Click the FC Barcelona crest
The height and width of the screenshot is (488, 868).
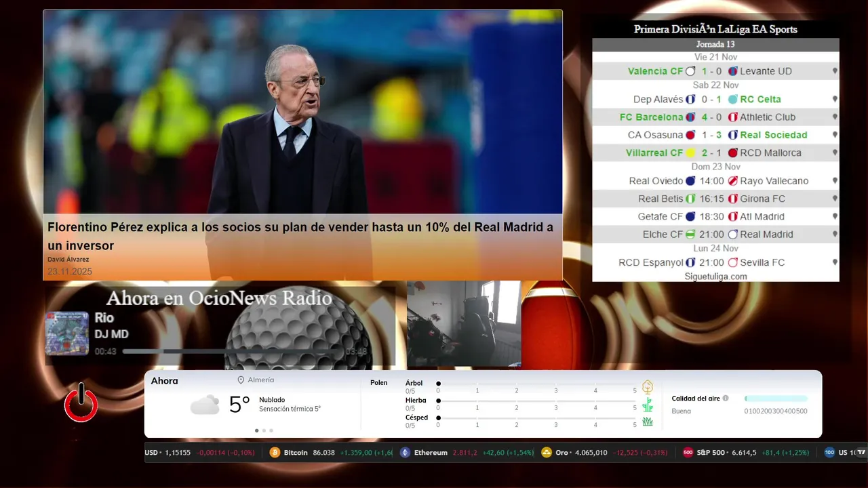click(x=690, y=117)
